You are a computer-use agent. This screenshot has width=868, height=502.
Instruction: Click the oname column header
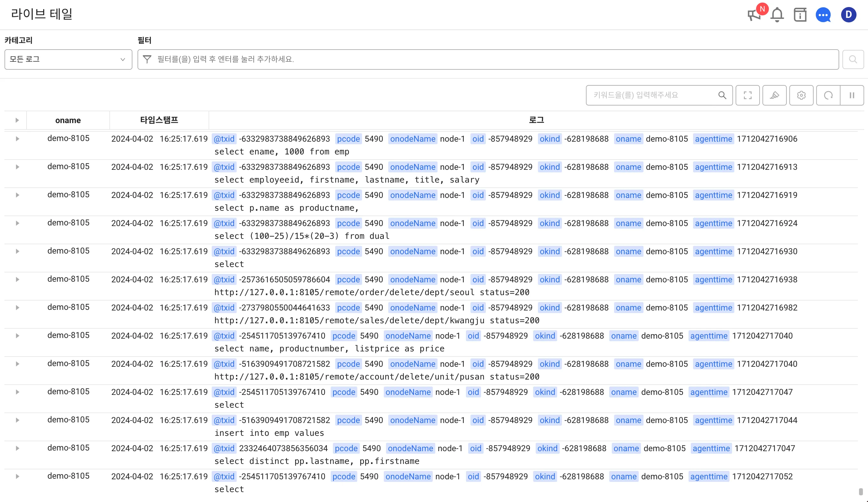click(68, 120)
